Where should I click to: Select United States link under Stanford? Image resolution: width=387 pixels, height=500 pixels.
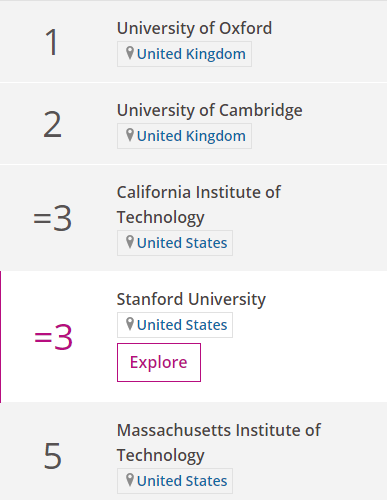click(x=182, y=325)
